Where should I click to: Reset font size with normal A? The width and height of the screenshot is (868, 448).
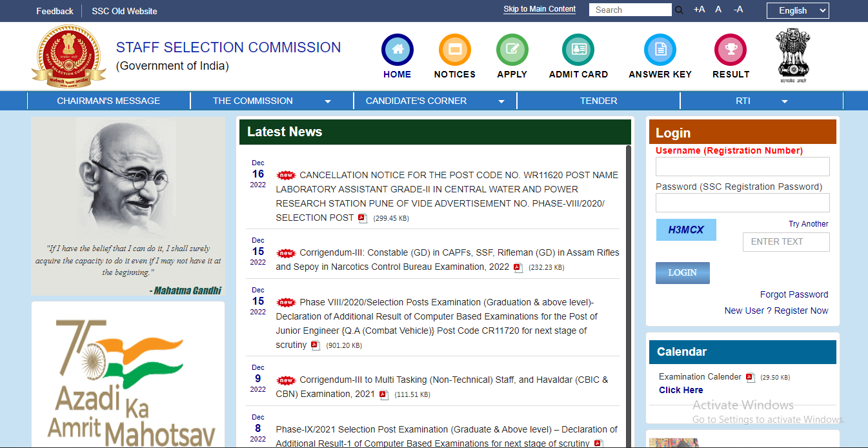click(718, 10)
